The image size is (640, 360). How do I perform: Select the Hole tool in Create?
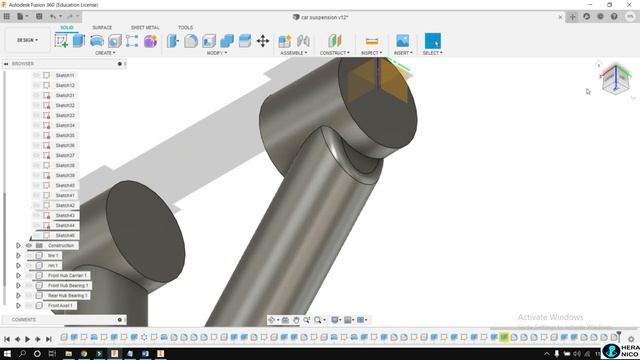pos(115,41)
